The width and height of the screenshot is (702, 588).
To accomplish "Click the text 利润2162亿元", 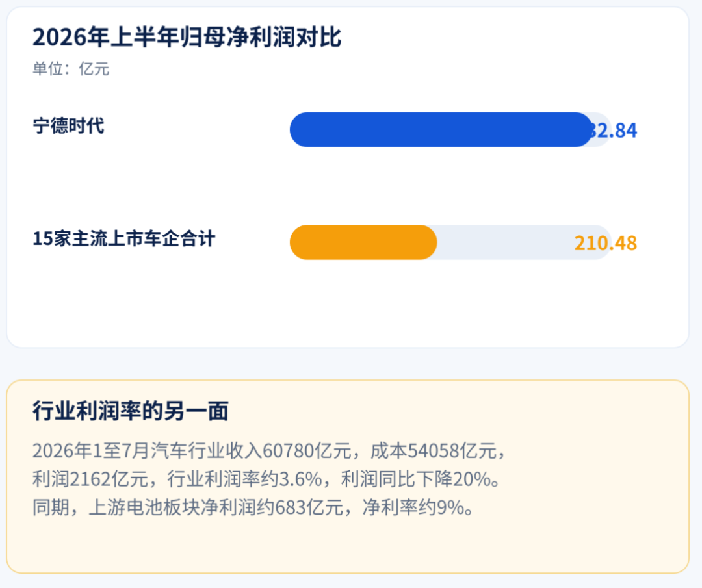I will 90,479.
